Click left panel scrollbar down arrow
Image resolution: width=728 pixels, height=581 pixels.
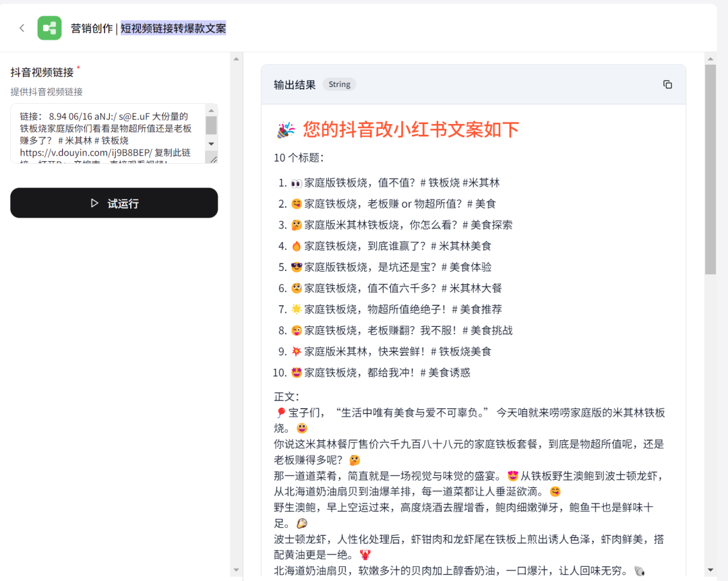[x=237, y=570]
